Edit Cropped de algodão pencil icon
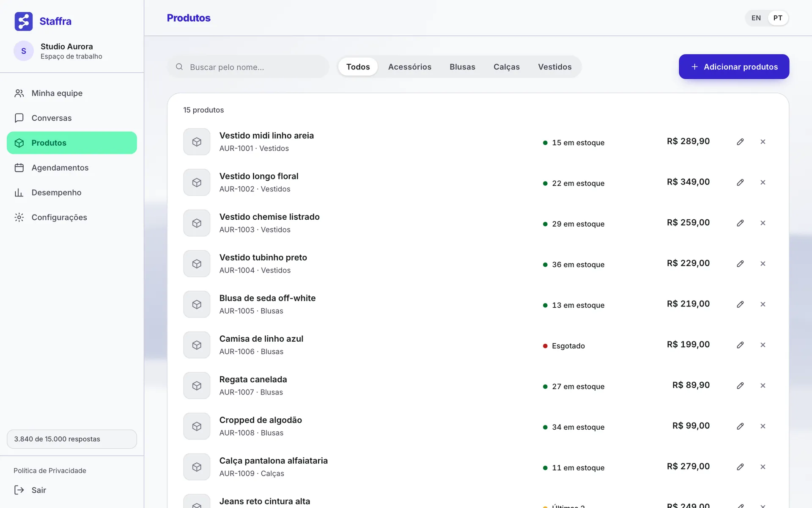 tap(740, 426)
